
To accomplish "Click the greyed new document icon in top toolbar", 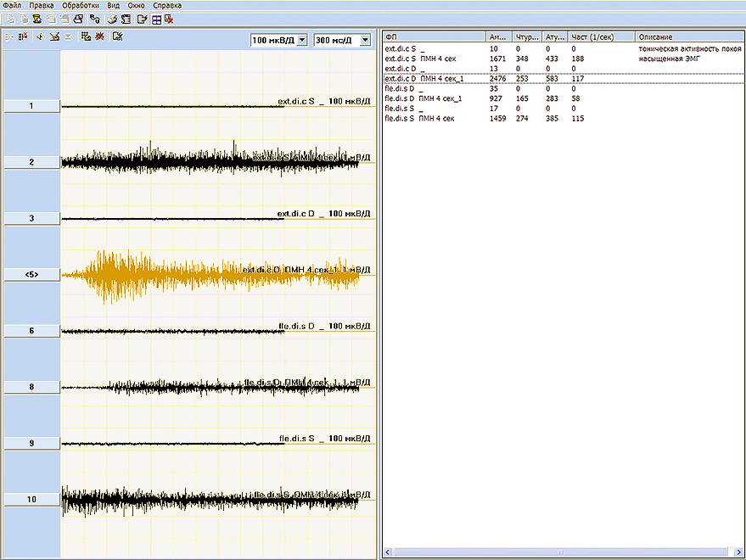I will coord(10,20).
